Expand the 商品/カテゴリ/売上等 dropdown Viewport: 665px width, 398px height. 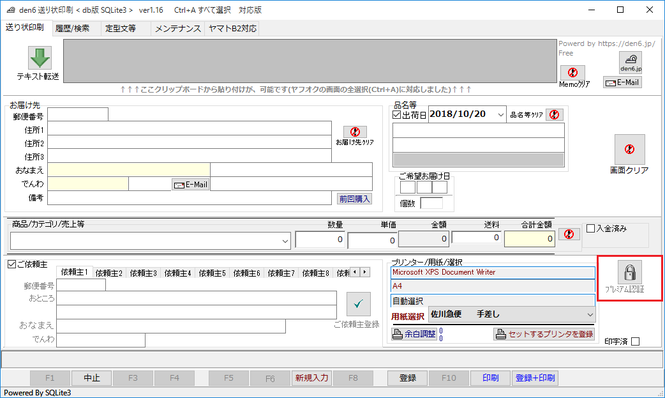pos(285,241)
